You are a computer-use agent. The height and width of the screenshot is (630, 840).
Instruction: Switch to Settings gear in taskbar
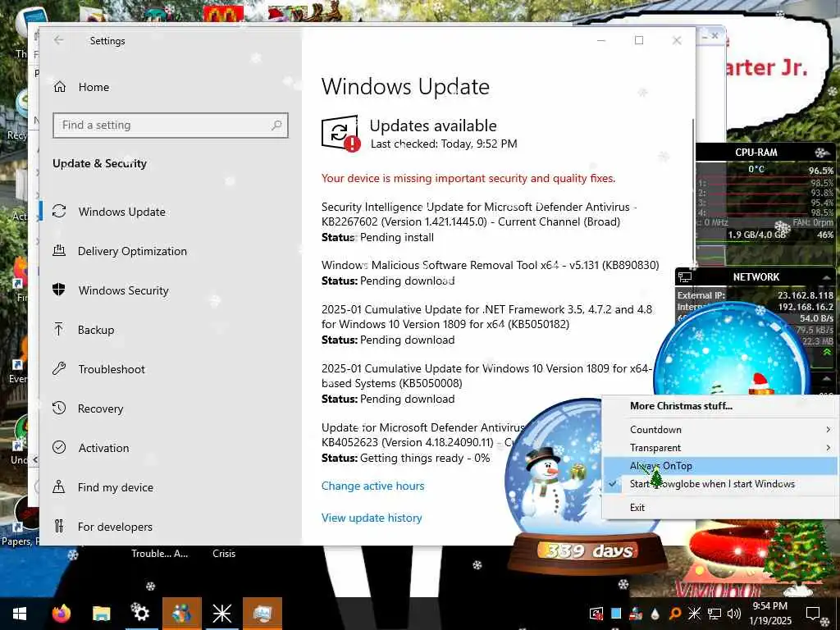(x=141, y=614)
